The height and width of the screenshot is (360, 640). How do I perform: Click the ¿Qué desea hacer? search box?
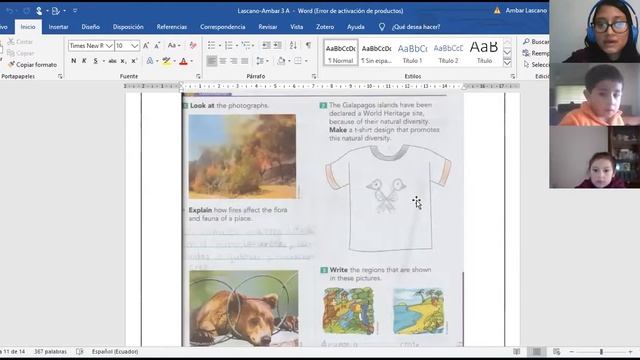tap(416, 27)
